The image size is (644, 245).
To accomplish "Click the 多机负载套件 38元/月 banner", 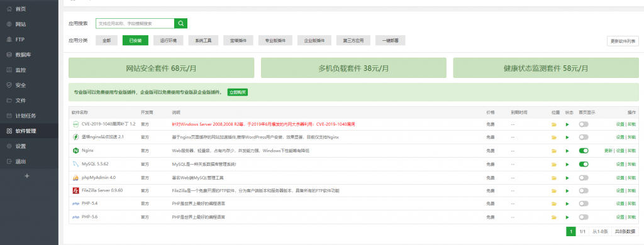I will coord(353,68).
